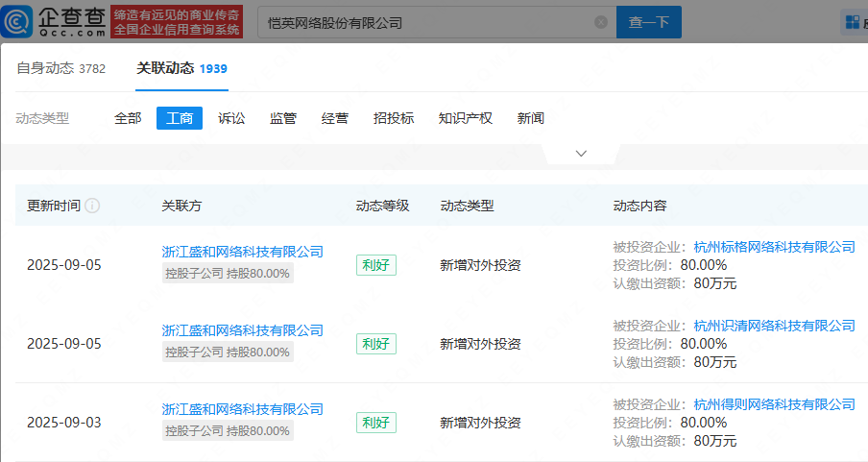Image resolution: width=868 pixels, height=462 pixels.
Task: Focus the company name search field
Action: [x=422, y=22]
